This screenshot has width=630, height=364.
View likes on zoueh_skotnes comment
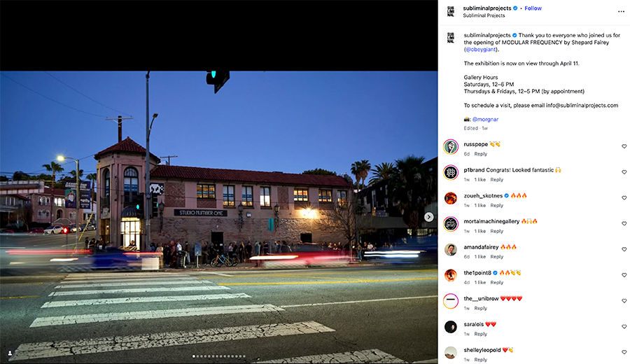tap(479, 205)
